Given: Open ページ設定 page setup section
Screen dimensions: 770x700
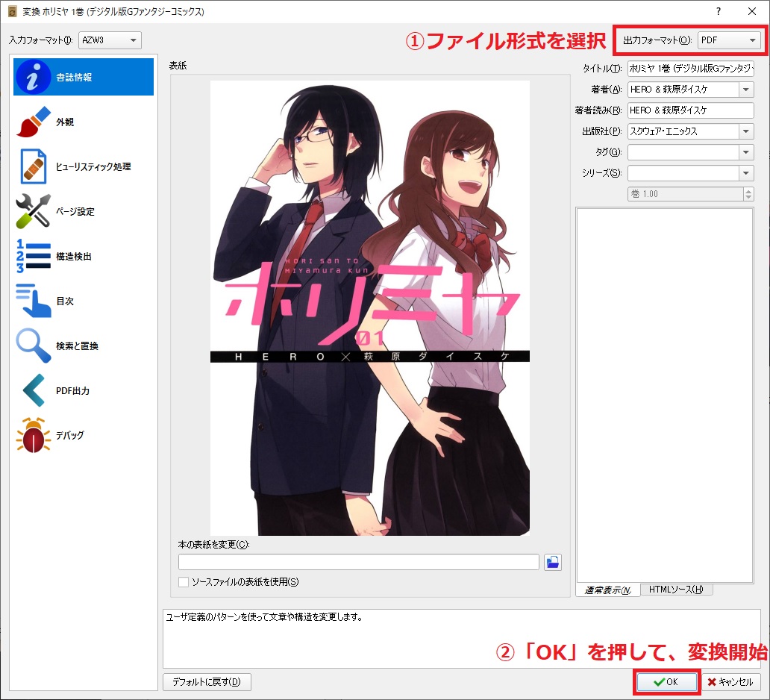Looking at the screenshot, I should [x=84, y=211].
